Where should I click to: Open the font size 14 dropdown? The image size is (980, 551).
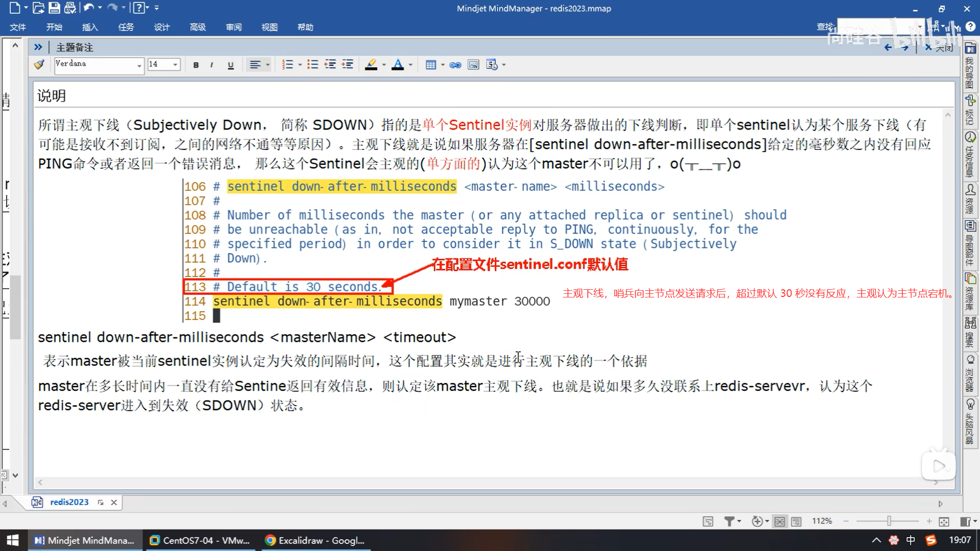pos(175,65)
